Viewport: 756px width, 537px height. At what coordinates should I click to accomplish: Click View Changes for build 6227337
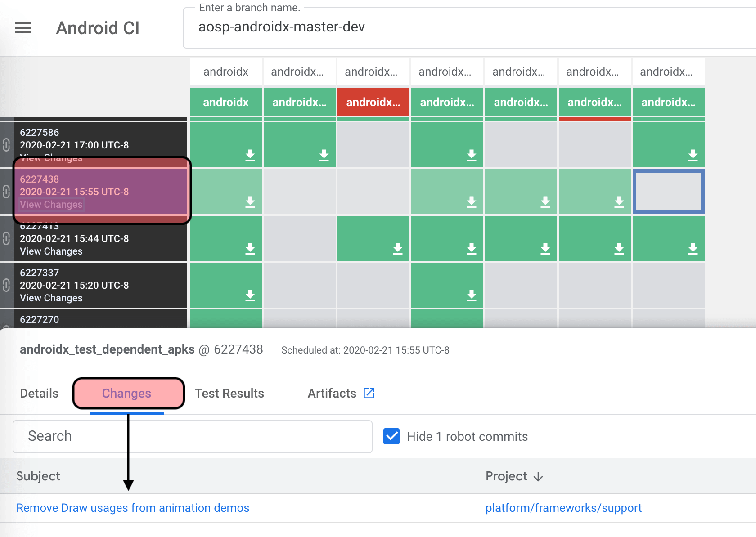pyautogui.click(x=51, y=298)
